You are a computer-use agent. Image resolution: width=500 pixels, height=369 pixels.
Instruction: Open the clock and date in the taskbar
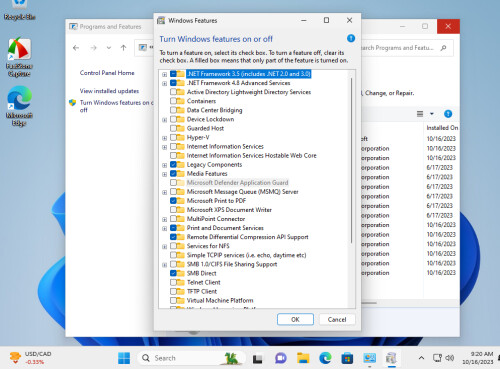(x=478, y=358)
